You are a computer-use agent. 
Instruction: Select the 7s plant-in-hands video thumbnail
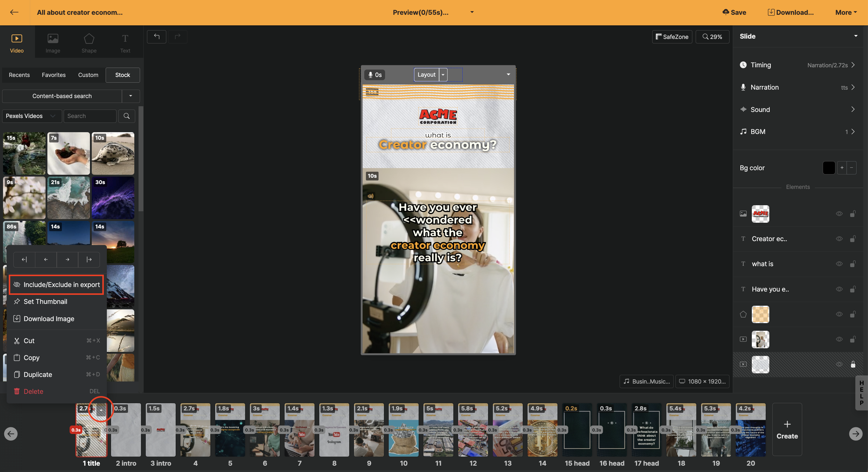(x=69, y=153)
